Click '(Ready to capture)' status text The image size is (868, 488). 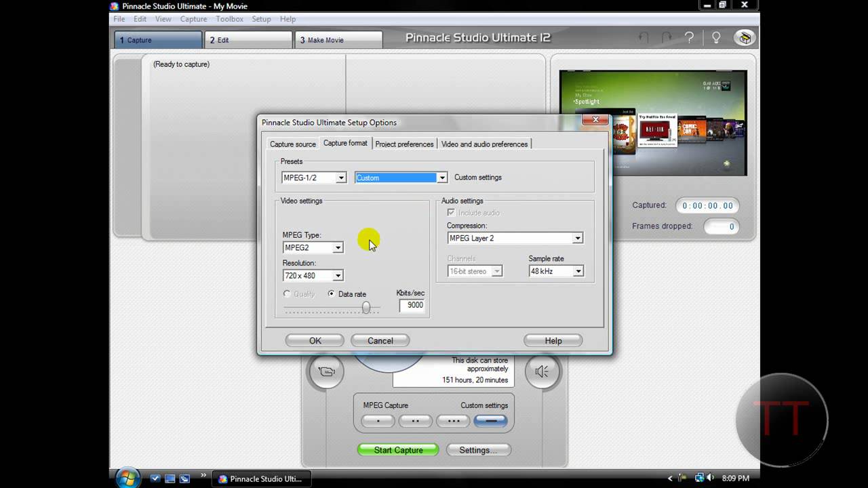181,64
